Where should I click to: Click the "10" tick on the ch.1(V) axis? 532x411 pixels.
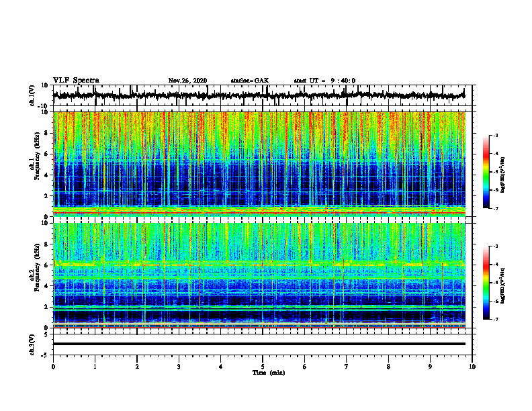tap(45, 85)
